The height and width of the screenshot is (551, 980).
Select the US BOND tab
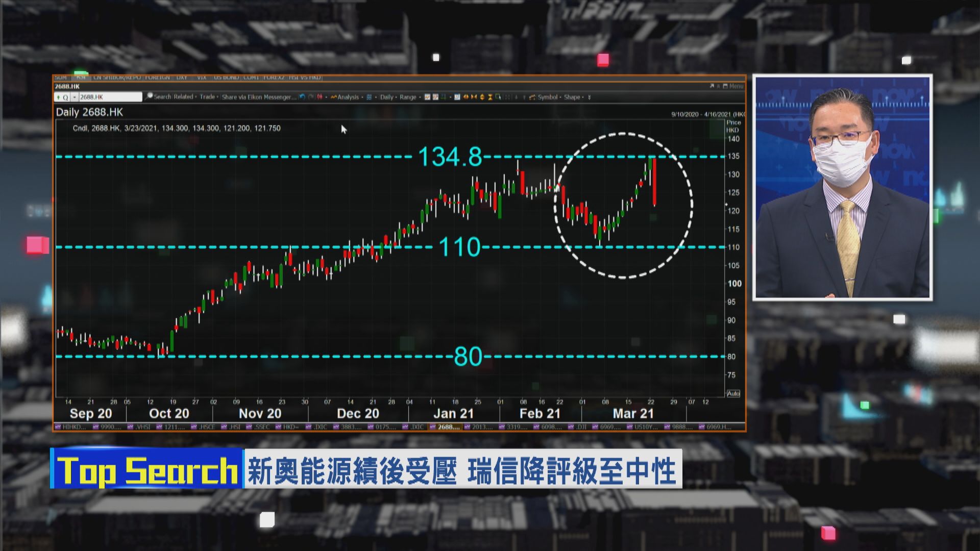coord(228,78)
